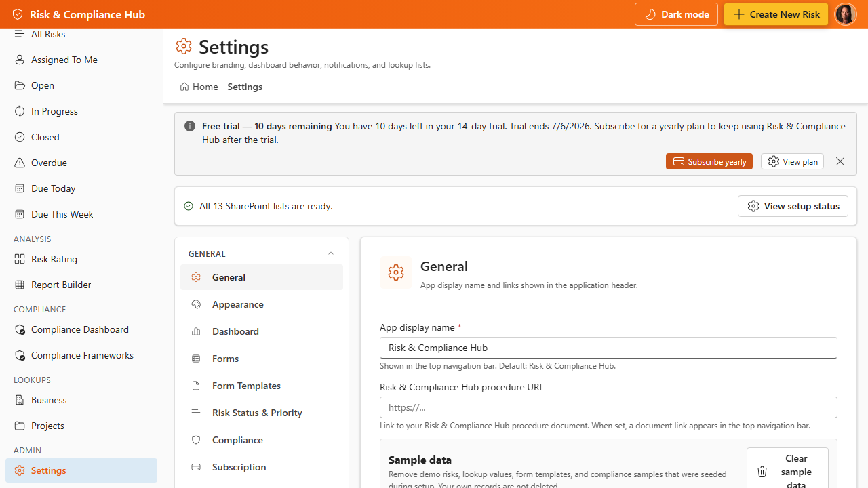Open Assigned To Me in sidebar
The image size is (868, 488).
pyautogui.click(x=81, y=60)
